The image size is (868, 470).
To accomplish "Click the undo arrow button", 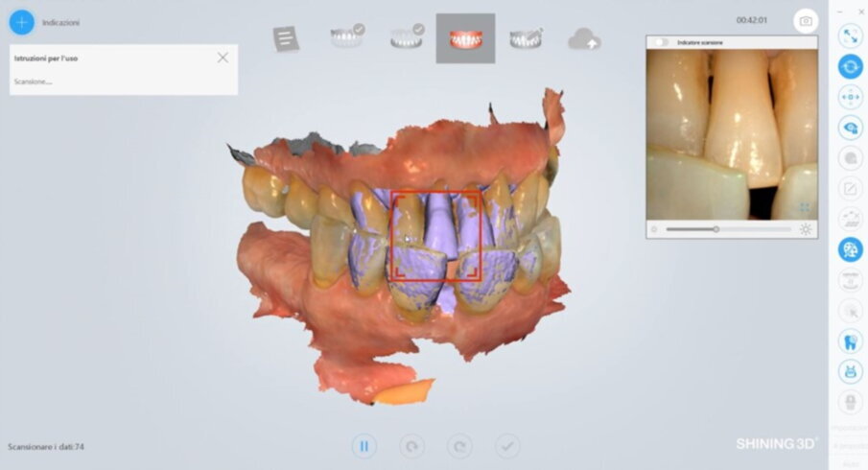I will 412,445.
